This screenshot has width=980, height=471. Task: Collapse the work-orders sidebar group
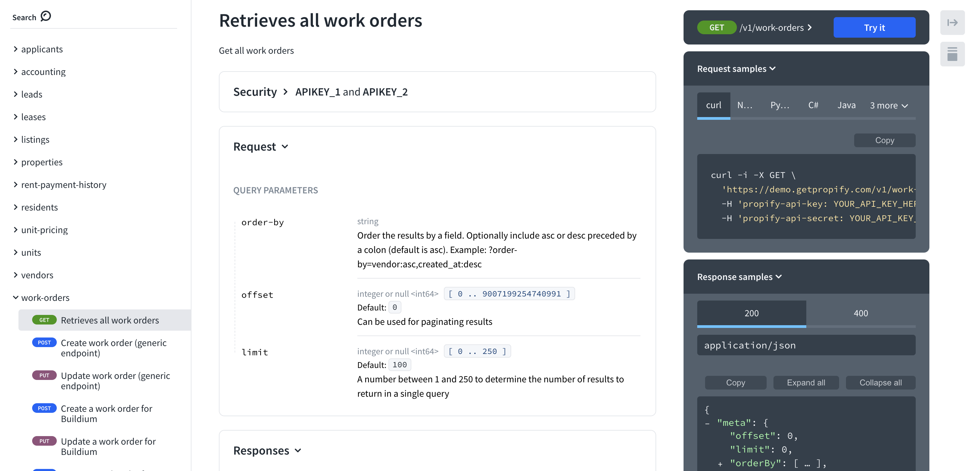pos(16,297)
